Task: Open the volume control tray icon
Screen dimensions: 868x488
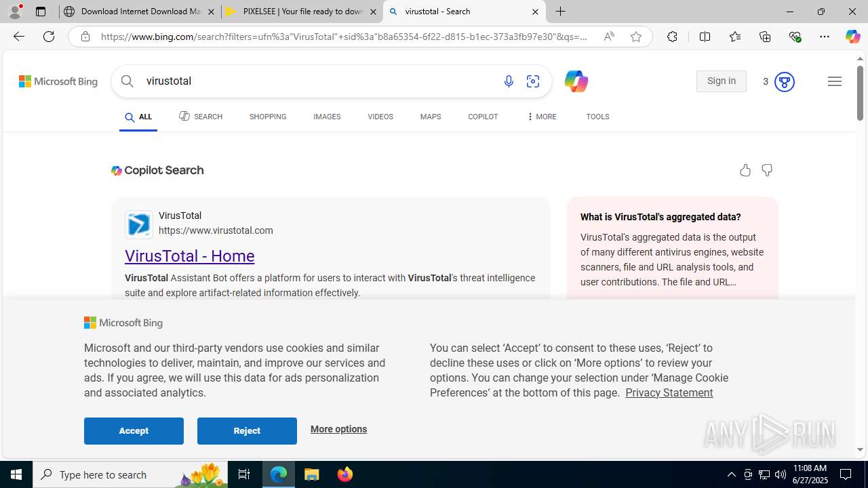Action: [x=781, y=474]
